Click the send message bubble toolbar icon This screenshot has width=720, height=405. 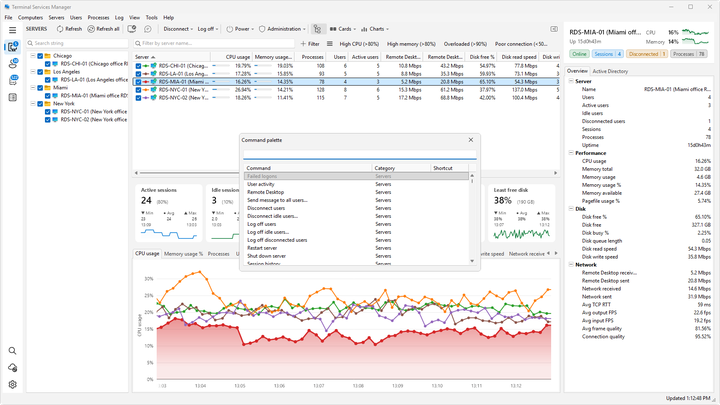[147, 29]
